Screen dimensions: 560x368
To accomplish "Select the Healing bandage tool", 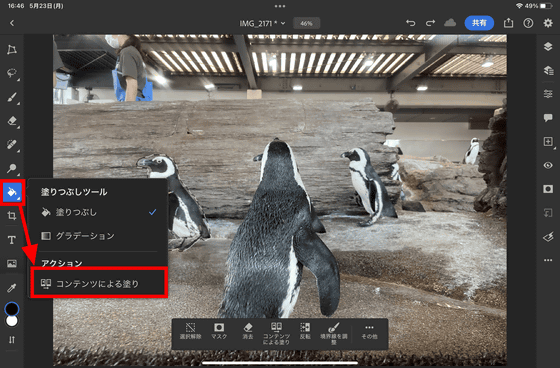I will pyautogui.click(x=12, y=144).
